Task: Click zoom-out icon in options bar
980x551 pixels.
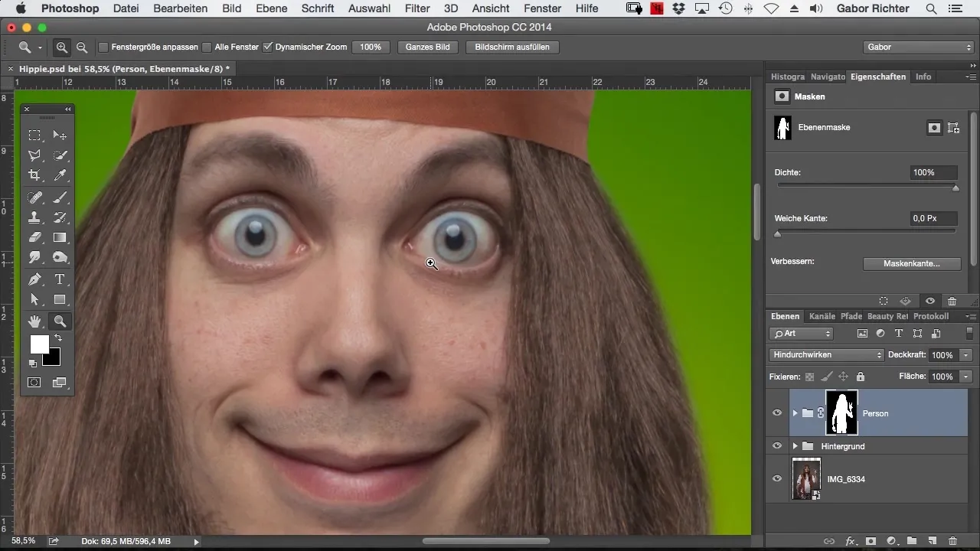Action: coord(81,47)
